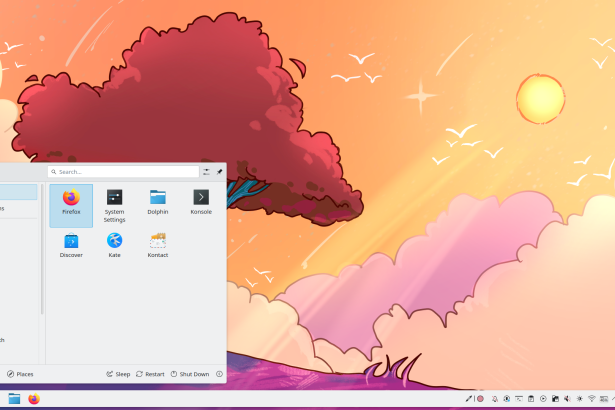The height and width of the screenshot is (410, 615).
Task: Open the launcher configure button beside search
Action: (207, 172)
